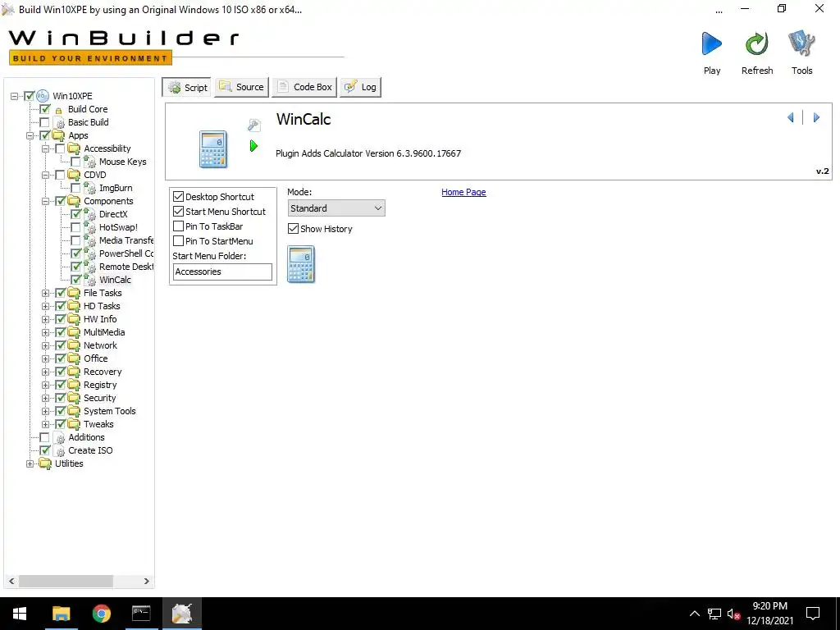Click scroll left arrow under tree

click(11, 582)
